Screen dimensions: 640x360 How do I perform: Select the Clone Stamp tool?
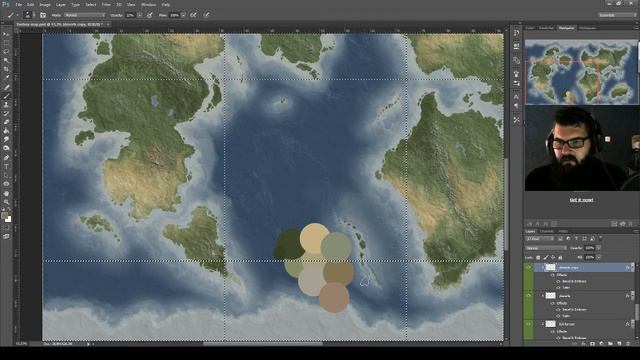(6, 105)
